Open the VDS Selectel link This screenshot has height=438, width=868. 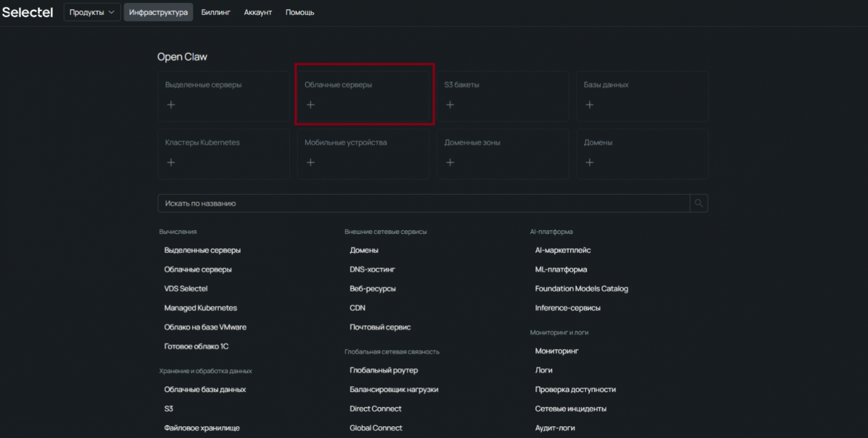[x=186, y=288]
